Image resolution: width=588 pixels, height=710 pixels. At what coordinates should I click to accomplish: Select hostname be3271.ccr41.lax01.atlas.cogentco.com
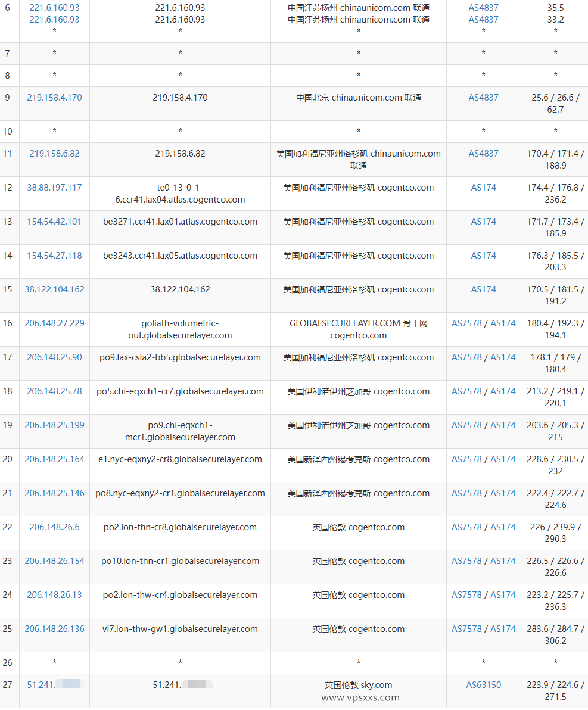[x=181, y=222]
